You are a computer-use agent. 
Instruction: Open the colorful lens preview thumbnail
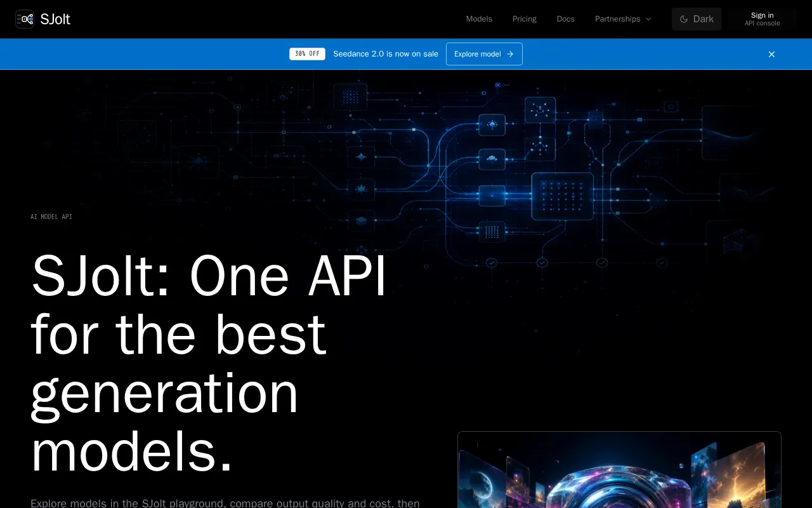coord(619,470)
